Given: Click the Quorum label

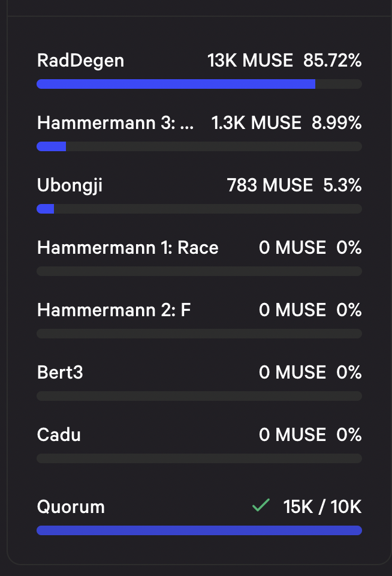Looking at the screenshot, I should [71, 506].
